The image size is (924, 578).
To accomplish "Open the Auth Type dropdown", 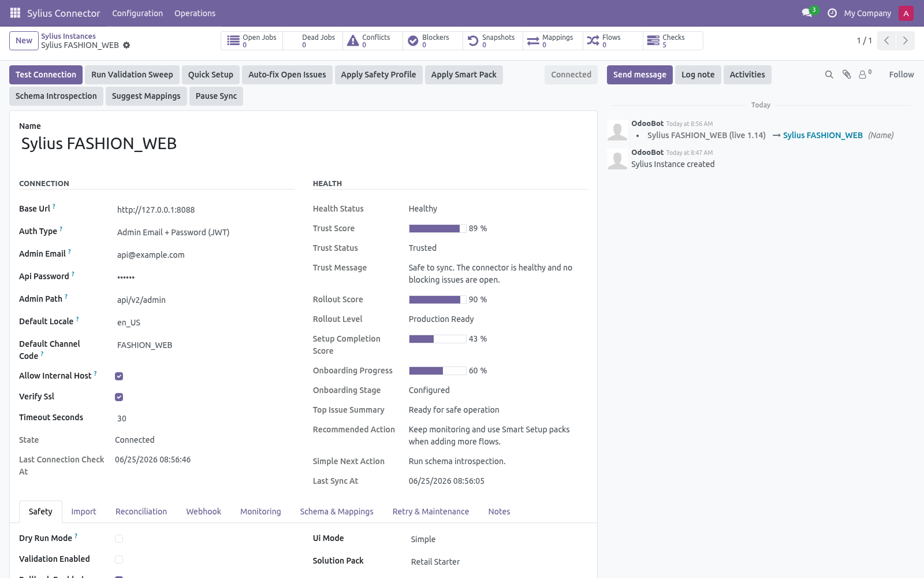I will pyautogui.click(x=204, y=232).
